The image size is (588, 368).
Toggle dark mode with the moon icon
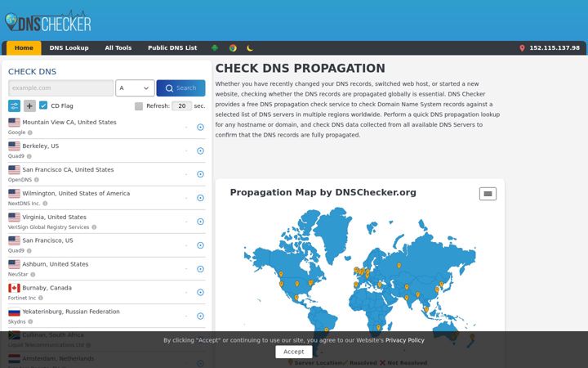[x=250, y=47]
